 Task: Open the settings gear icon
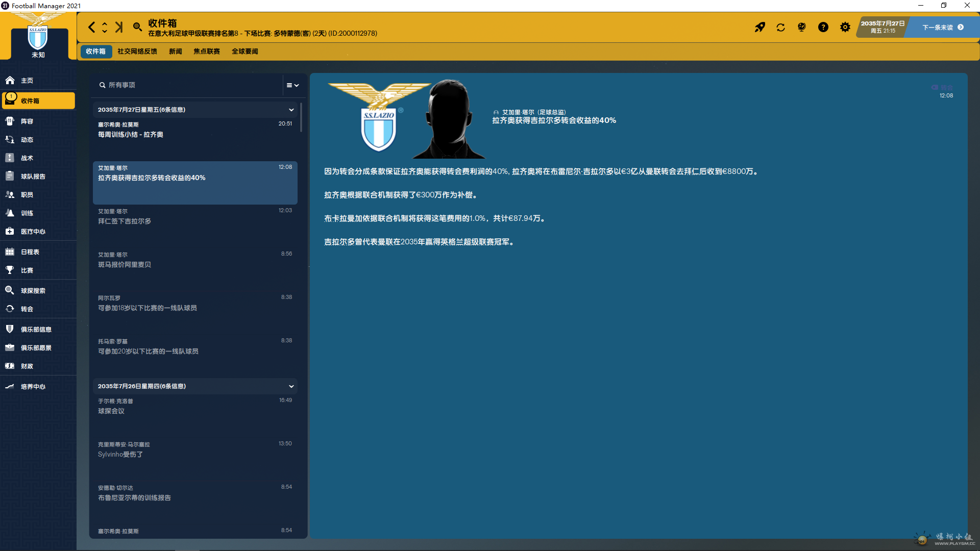pos(845,27)
